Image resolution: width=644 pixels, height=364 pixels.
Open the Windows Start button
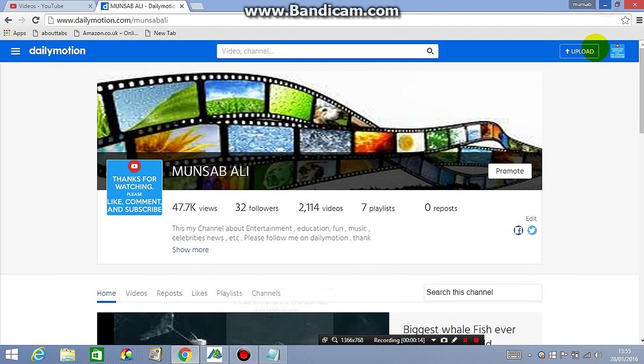[x=12, y=355]
